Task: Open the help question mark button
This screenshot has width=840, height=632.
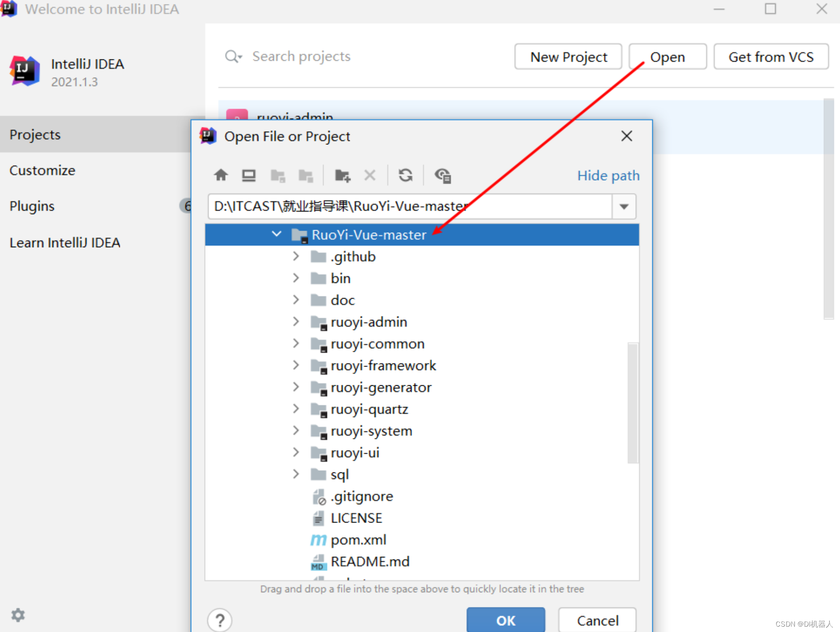Action: click(x=220, y=620)
